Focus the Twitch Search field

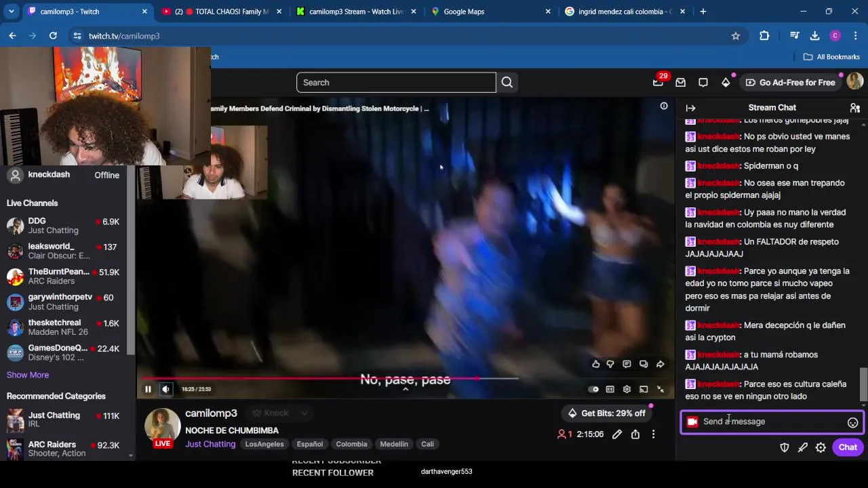coord(396,83)
